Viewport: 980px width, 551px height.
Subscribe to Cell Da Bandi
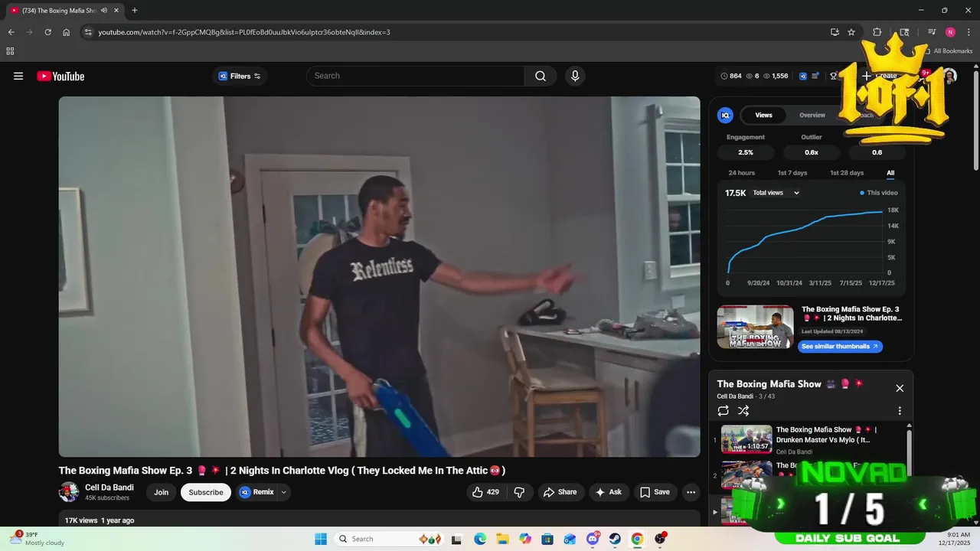(x=206, y=492)
